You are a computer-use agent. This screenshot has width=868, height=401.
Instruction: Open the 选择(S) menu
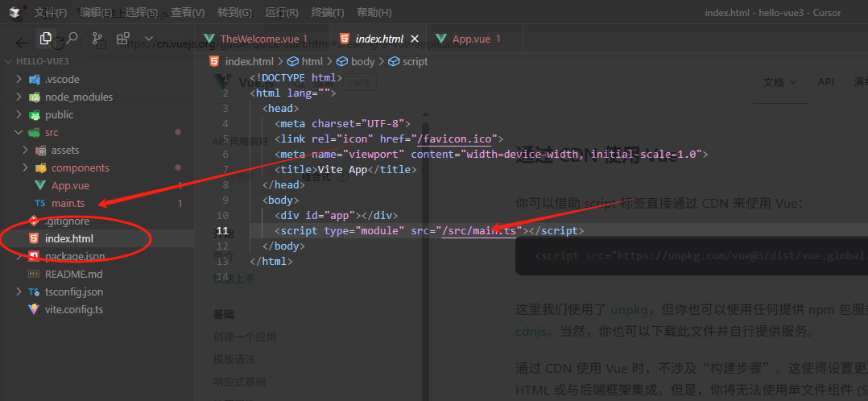click(141, 12)
